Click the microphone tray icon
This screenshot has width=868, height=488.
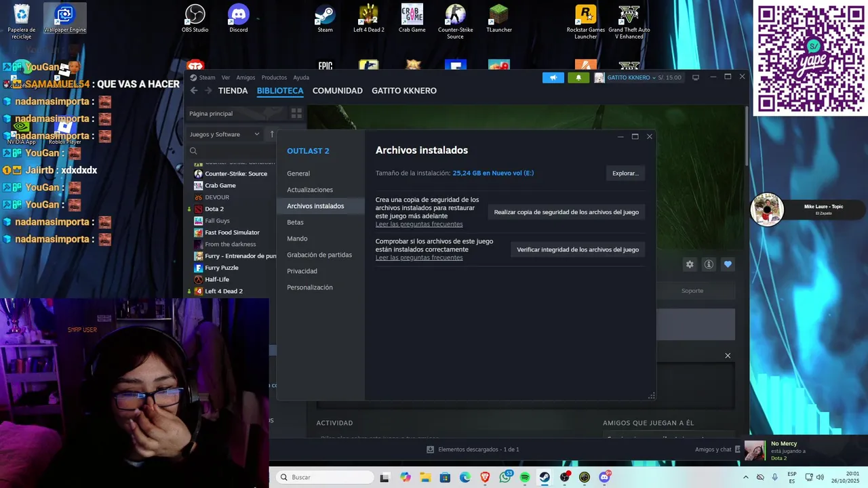click(775, 477)
